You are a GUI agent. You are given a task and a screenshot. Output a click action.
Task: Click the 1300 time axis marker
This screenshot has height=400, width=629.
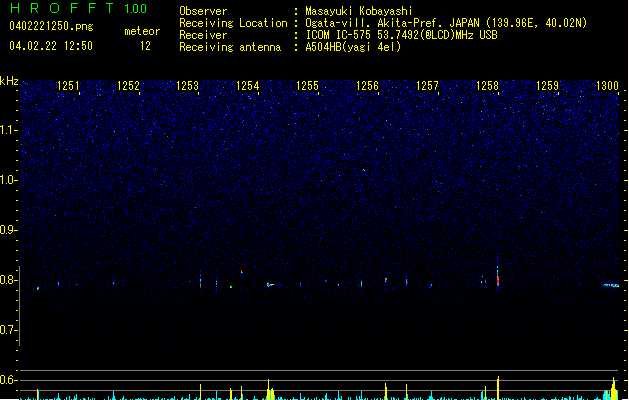[x=607, y=86]
